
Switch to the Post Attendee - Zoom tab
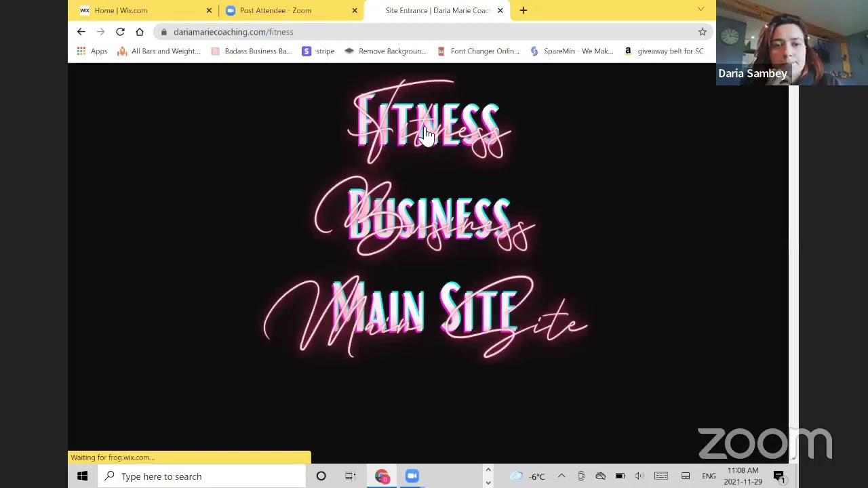click(290, 10)
